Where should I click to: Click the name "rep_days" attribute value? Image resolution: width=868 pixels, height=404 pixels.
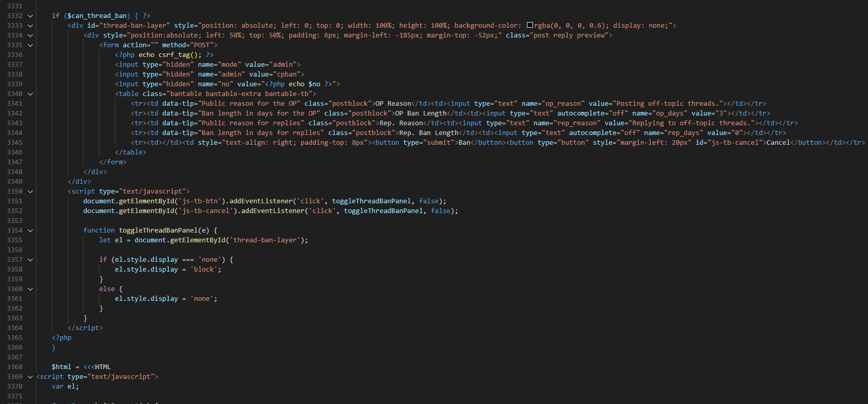pyautogui.click(x=683, y=133)
